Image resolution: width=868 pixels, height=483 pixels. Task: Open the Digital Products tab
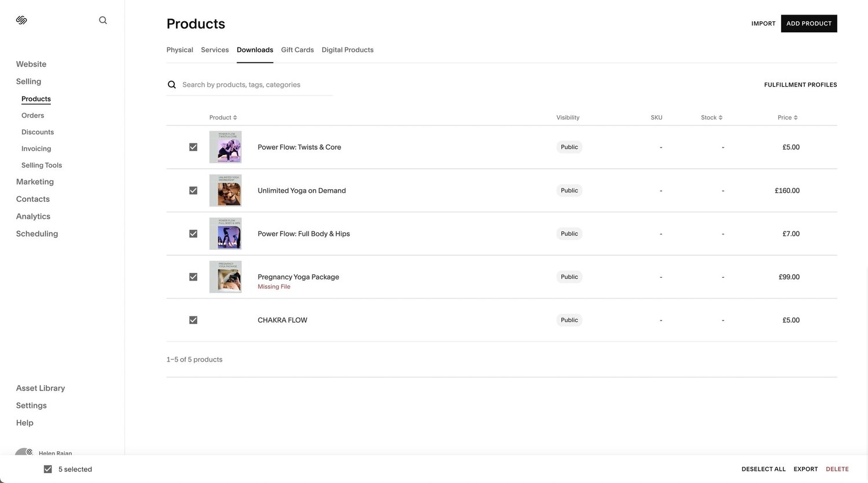pyautogui.click(x=347, y=49)
